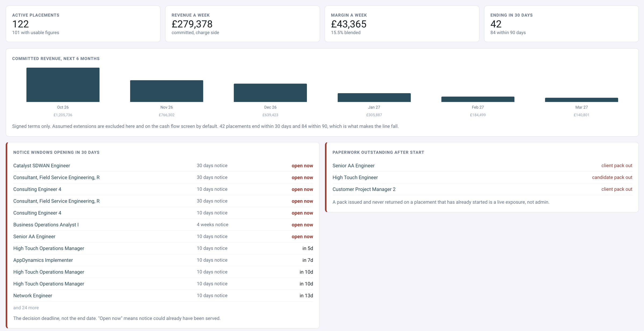644x331 pixels.
Task: Click '84 within 90 days' text
Action: [x=508, y=33]
